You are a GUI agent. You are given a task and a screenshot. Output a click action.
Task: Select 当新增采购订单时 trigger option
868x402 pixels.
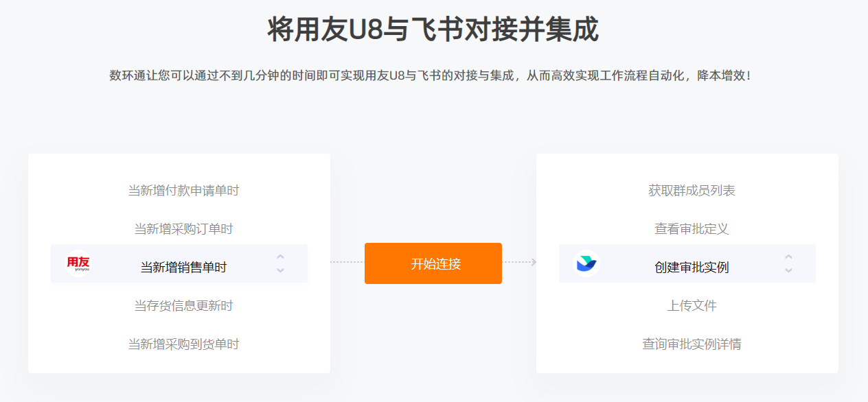tap(183, 229)
